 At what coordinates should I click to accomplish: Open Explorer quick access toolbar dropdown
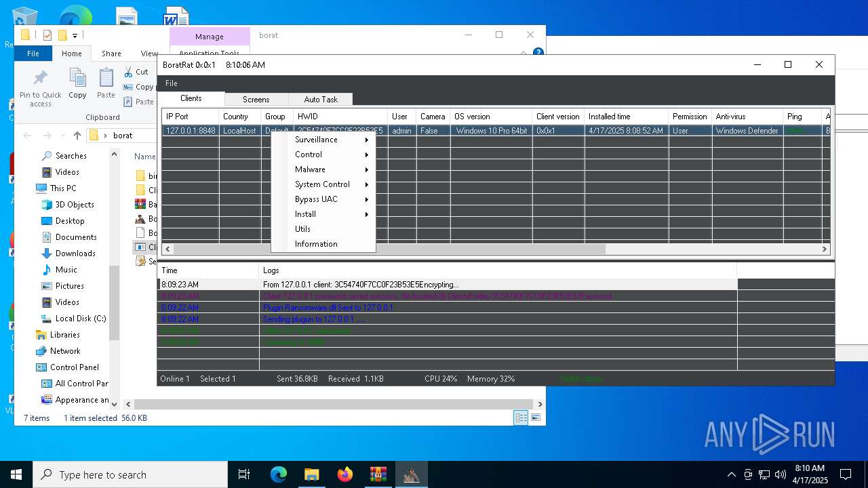click(75, 35)
